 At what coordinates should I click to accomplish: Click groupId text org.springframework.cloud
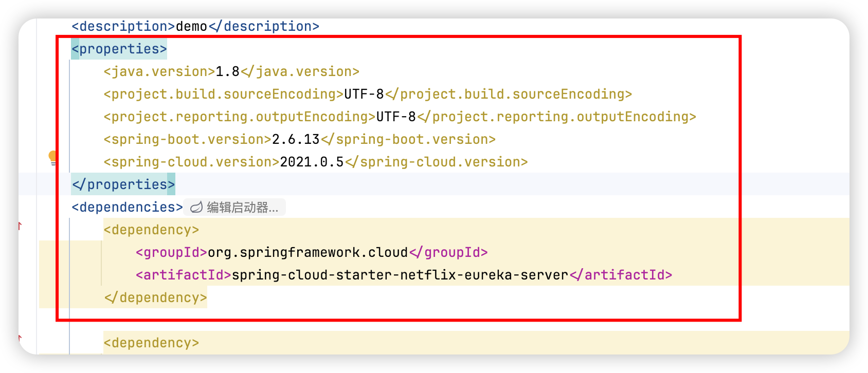coord(308,253)
